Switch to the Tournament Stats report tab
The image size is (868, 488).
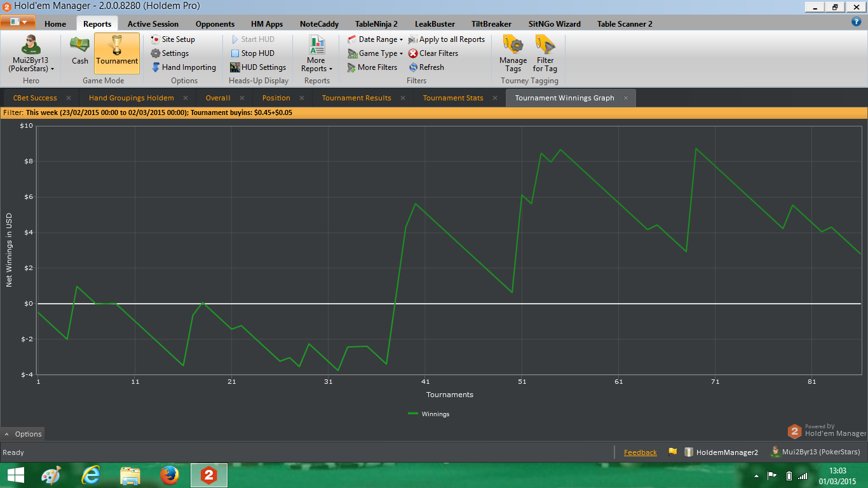(453, 98)
